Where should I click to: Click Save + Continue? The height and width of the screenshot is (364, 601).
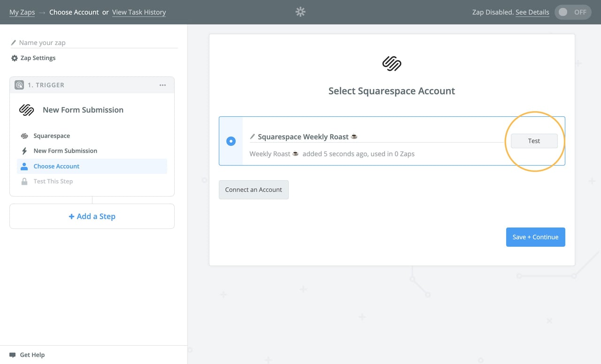point(535,237)
